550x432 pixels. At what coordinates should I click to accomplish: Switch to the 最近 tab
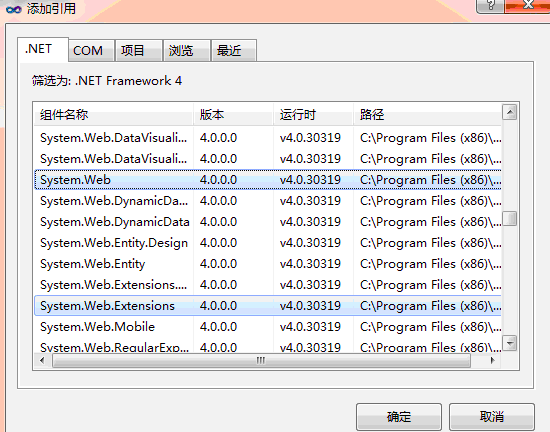coord(234,50)
